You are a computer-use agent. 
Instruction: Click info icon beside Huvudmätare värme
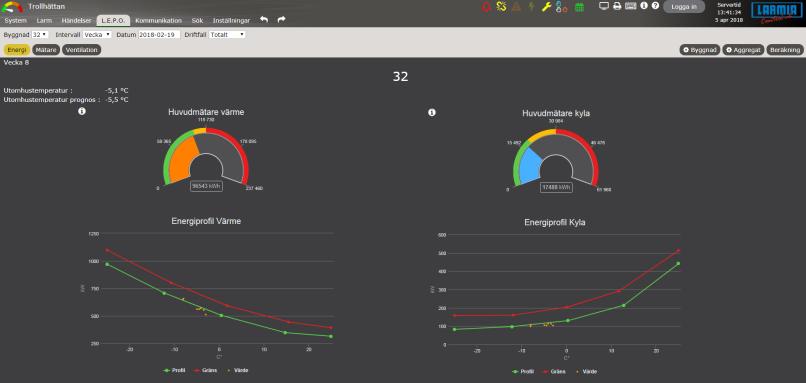click(82, 111)
